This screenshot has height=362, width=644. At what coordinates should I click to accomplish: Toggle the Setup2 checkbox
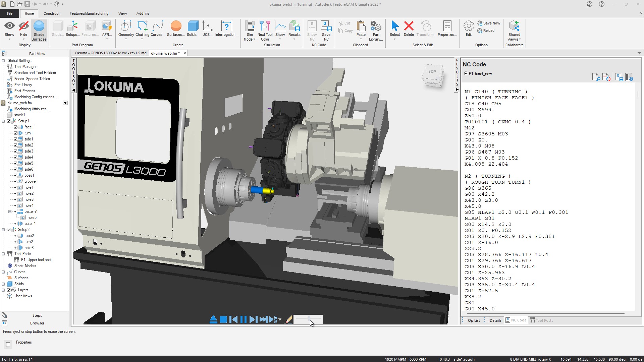click(x=9, y=230)
